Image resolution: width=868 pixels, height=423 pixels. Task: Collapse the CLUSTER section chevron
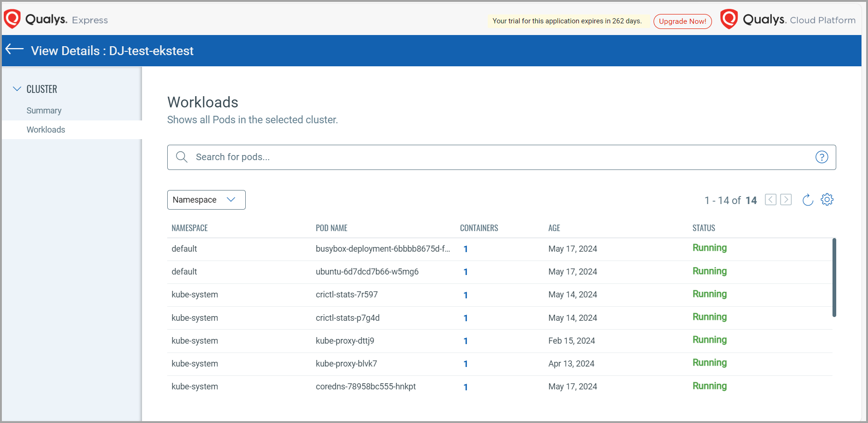pos(17,89)
